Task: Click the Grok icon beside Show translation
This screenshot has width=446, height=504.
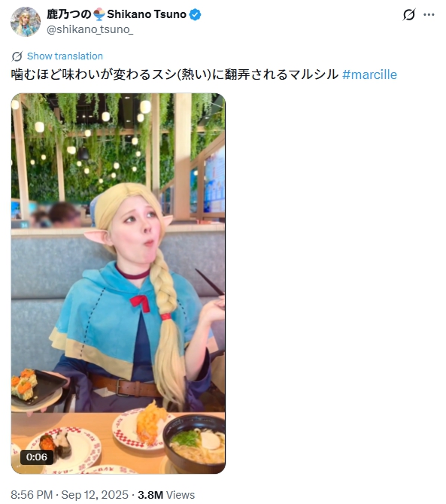Action: [x=17, y=56]
